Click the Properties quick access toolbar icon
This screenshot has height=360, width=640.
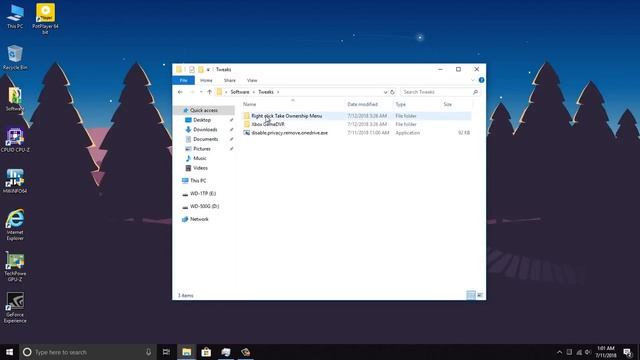[191, 69]
